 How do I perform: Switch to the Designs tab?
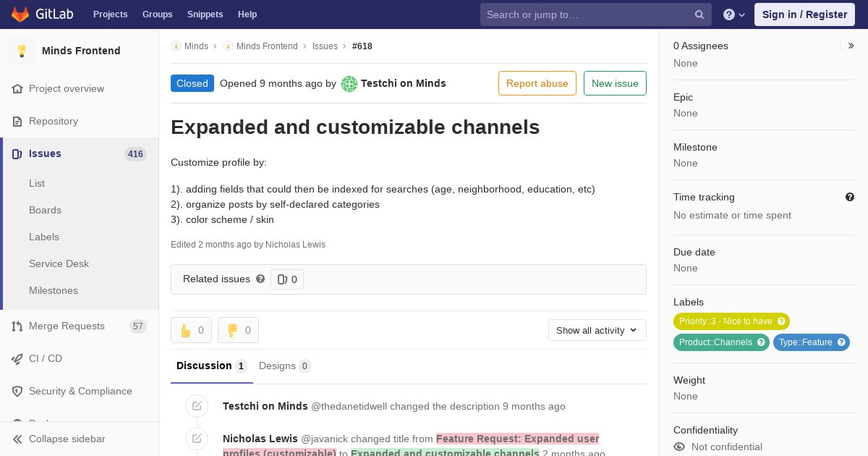pos(284,366)
